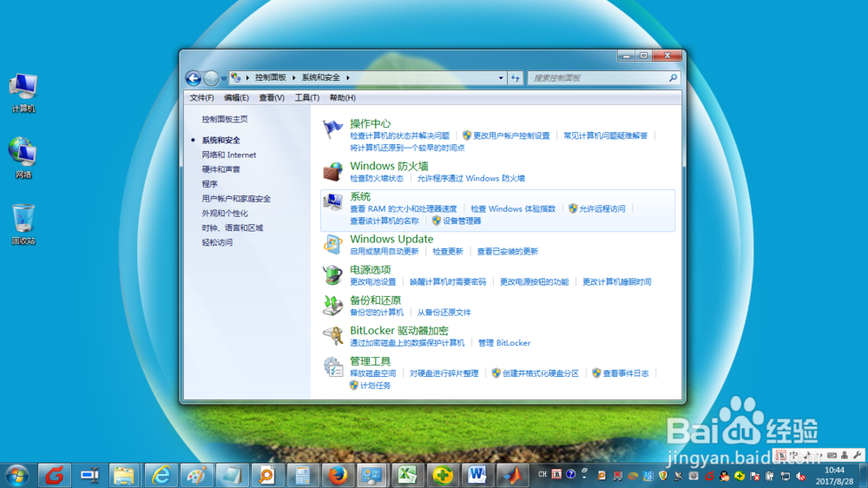Viewport: 868px width, 488px height.
Task: Select 外观和个性化 in the sidebar
Action: tap(225, 214)
